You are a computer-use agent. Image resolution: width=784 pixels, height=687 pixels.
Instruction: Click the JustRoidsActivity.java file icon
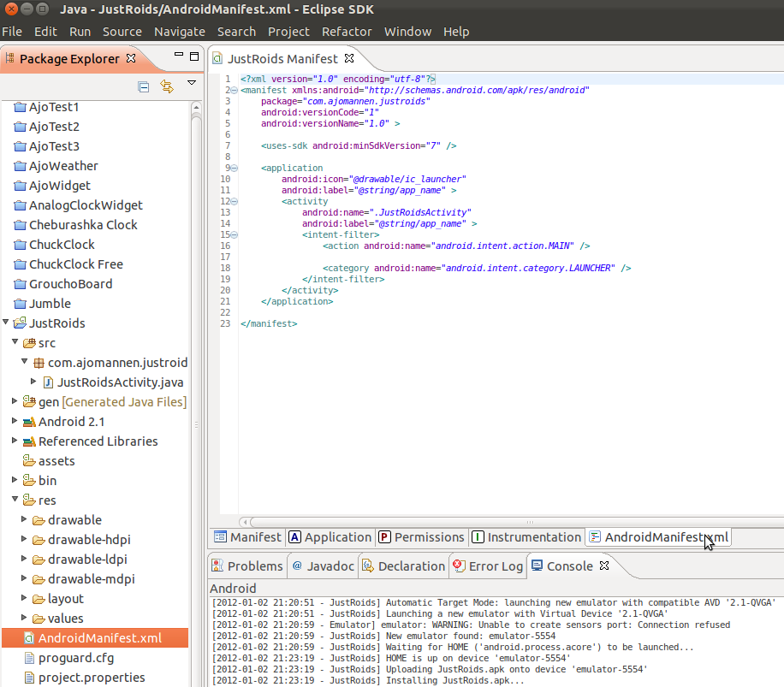(48, 382)
